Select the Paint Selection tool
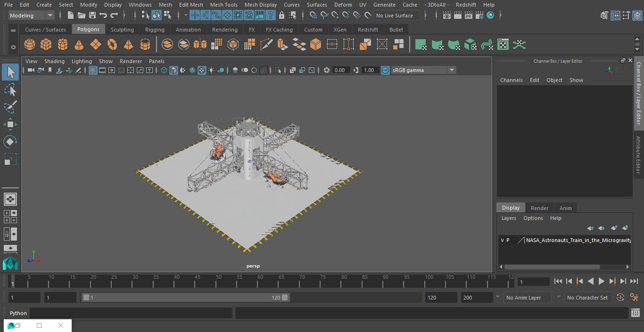The width and height of the screenshot is (644, 332). pyautogui.click(x=10, y=107)
